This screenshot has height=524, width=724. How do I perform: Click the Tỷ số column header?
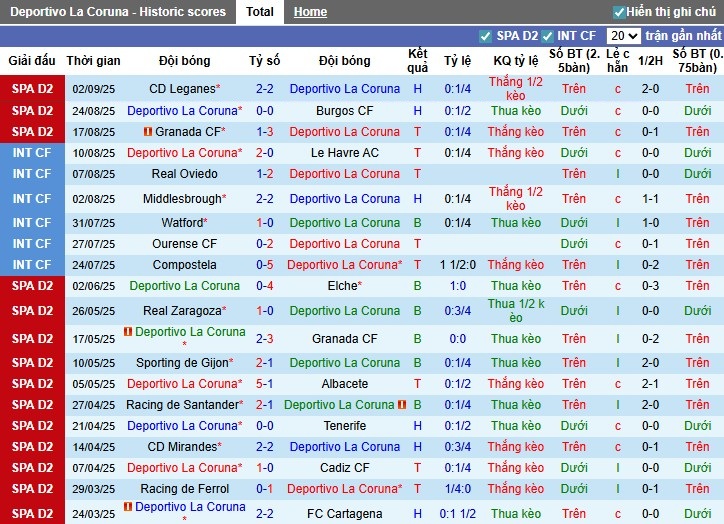click(264, 61)
